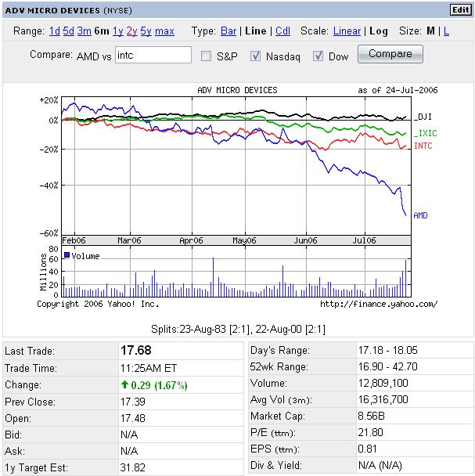The height and width of the screenshot is (476, 475).
Task: Click P/E value 21.80
Action: click(x=371, y=432)
